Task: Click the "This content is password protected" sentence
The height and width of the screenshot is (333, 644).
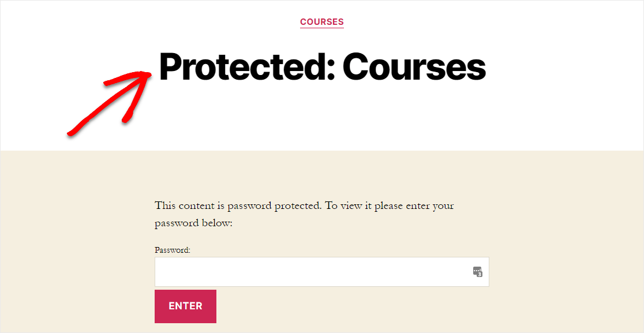Action: click(x=238, y=205)
